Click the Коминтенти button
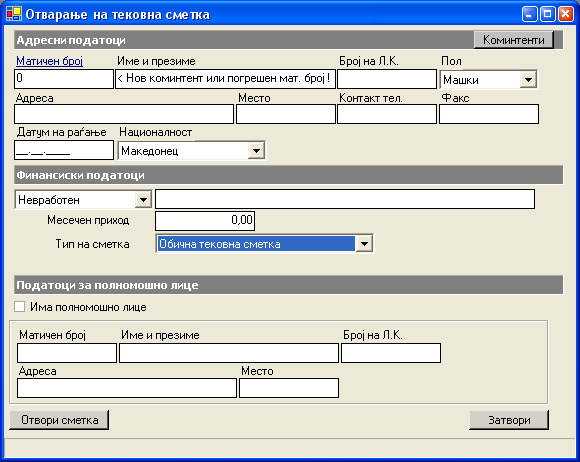The image size is (580, 462). click(513, 40)
